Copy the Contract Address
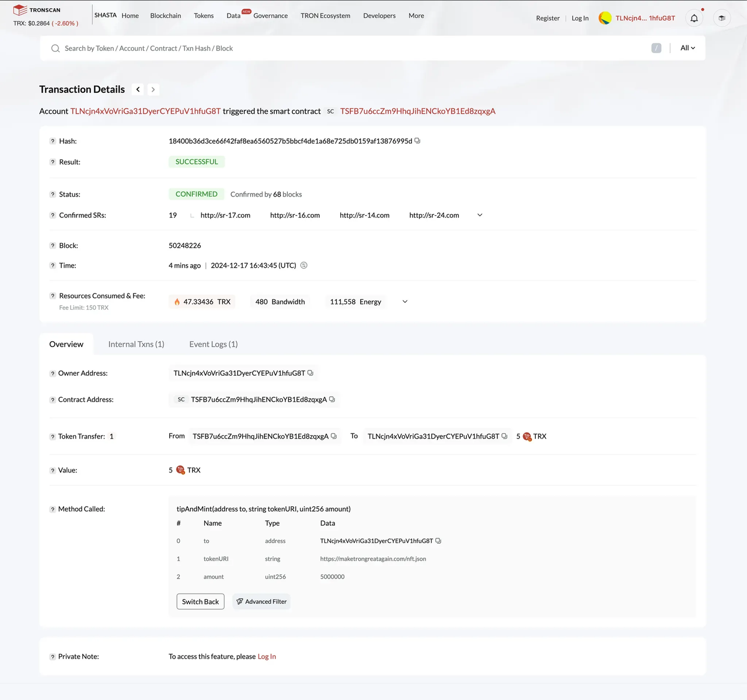 [x=332, y=399]
